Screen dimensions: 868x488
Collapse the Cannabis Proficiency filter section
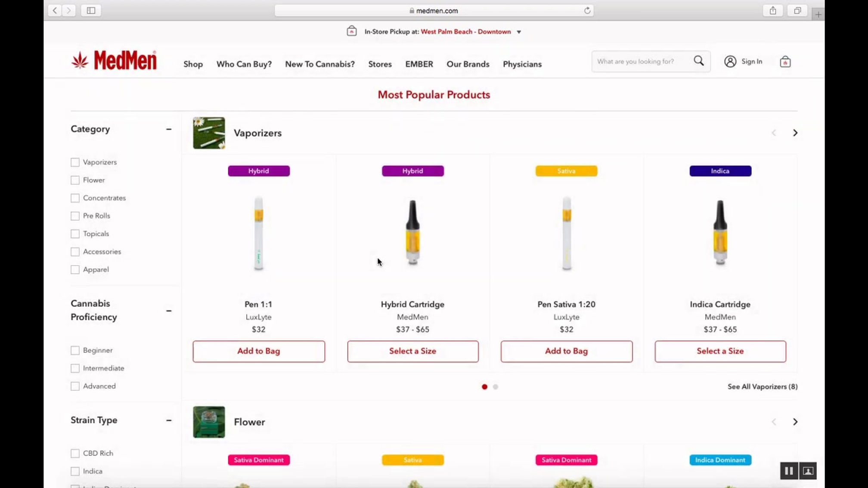click(169, 311)
